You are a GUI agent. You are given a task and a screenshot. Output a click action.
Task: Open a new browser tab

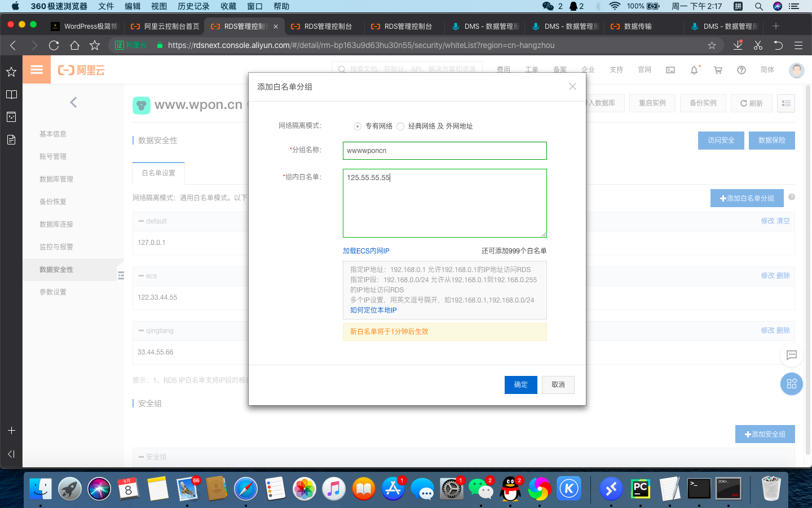776,26
